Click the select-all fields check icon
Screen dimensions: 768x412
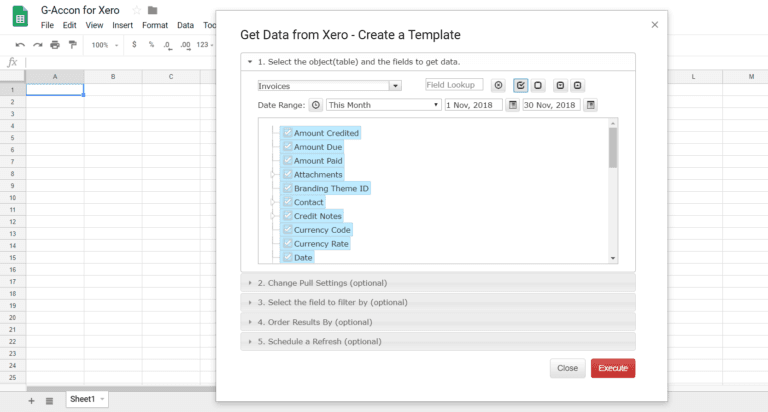tap(520, 85)
